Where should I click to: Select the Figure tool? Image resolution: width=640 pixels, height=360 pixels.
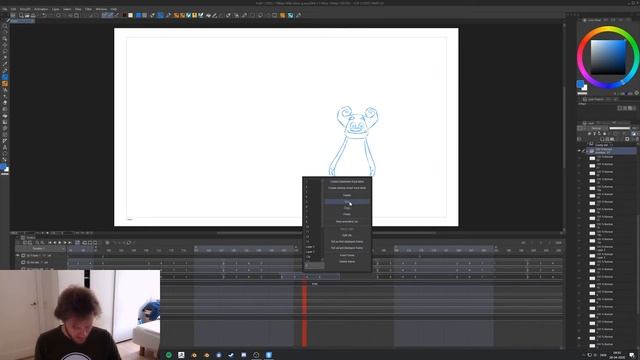pyautogui.click(x=5, y=128)
